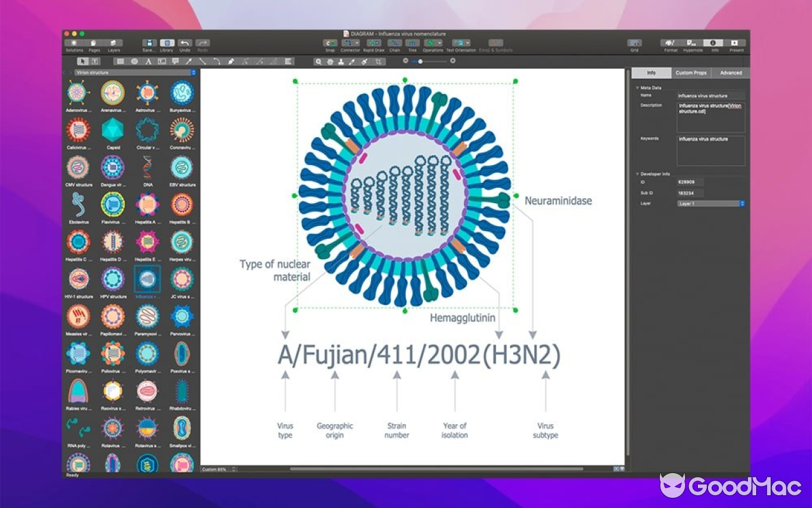The width and height of the screenshot is (812, 508).
Task: Open the Virion structure library dropdown
Action: click(131, 72)
